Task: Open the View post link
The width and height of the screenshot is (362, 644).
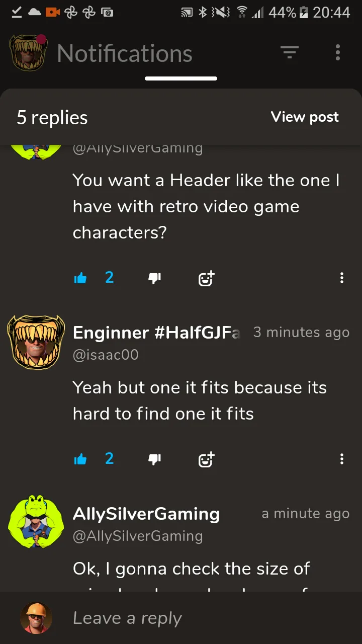Action: click(x=305, y=117)
